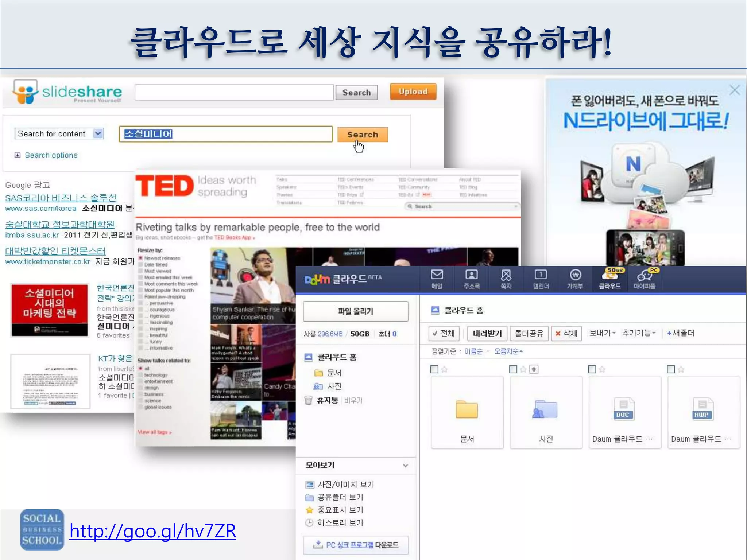Select 문서 folder in sidebar tree
Screen dimensions: 747x560
[x=334, y=373]
